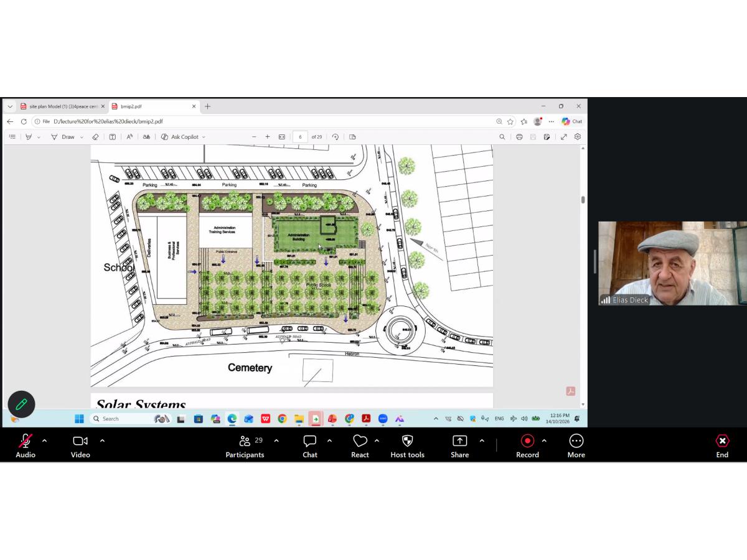Image resolution: width=747 pixels, height=560 pixels.
Task: Select the PDF eraser tool
Action: coord(95,137)
